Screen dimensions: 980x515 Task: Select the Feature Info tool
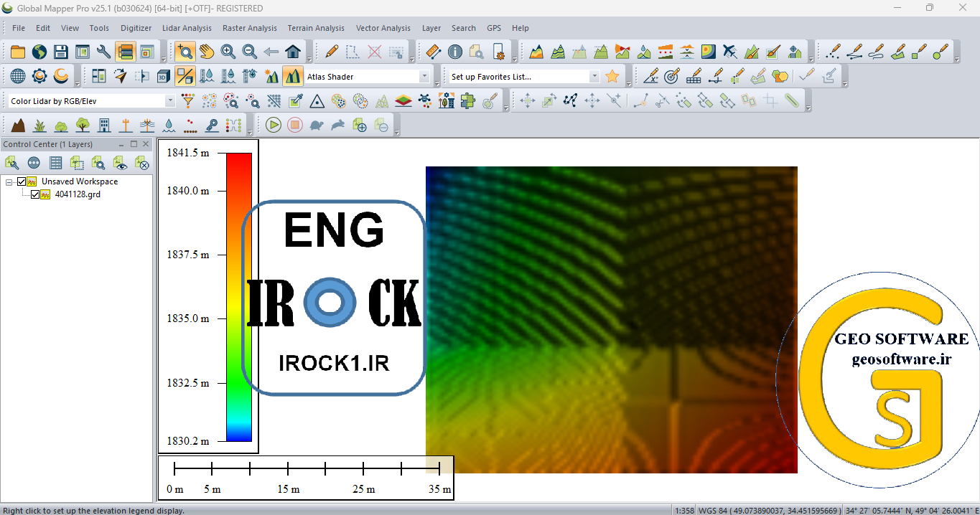click(x=454, y=52)
